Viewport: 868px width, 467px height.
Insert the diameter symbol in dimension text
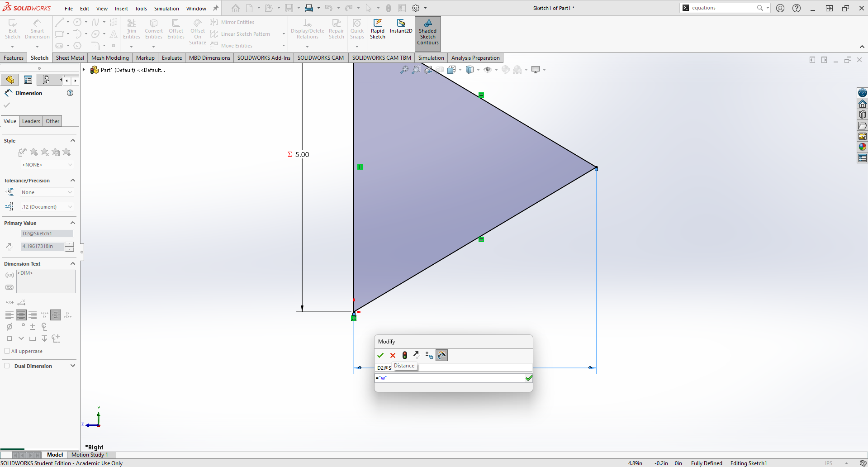[x=9, y=327]
